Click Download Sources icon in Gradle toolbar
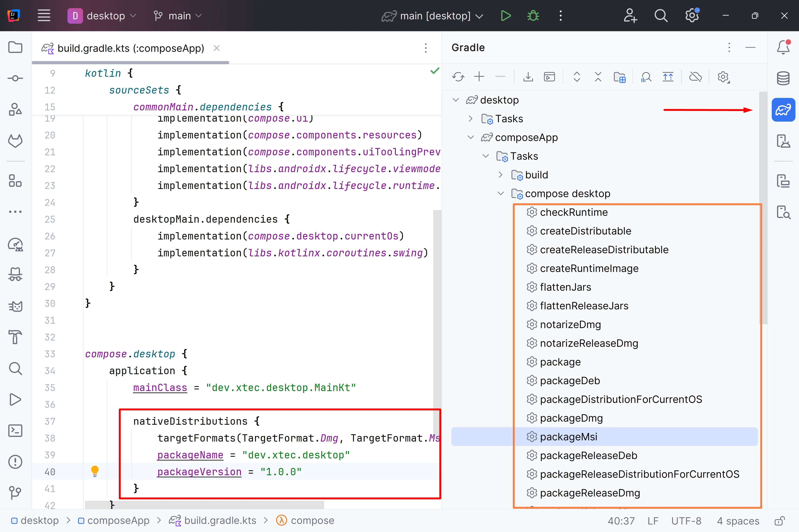This screenshot has height=532, width=799. (x=528, y=77)
